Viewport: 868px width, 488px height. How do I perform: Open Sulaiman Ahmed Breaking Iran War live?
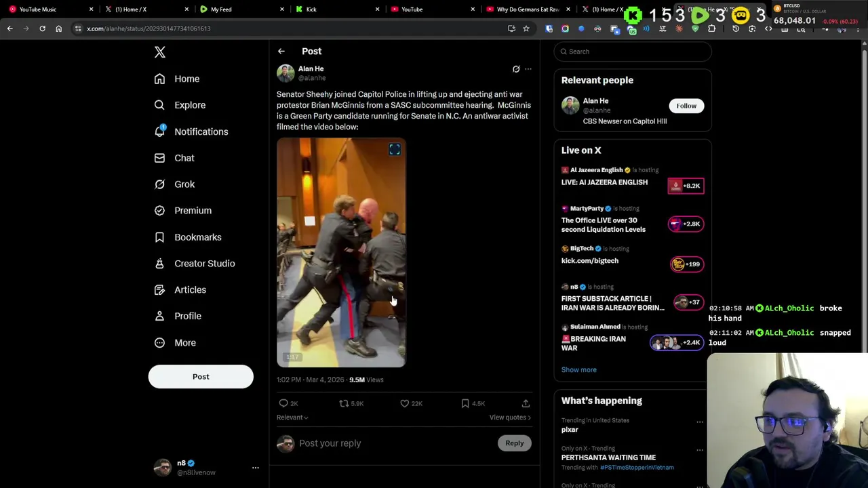[632, 338]
